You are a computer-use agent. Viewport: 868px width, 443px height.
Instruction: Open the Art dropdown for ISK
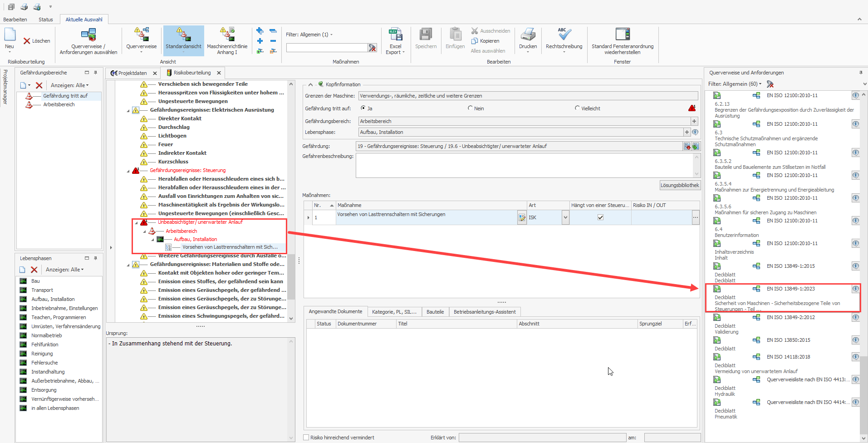click(x=565, y=217)
